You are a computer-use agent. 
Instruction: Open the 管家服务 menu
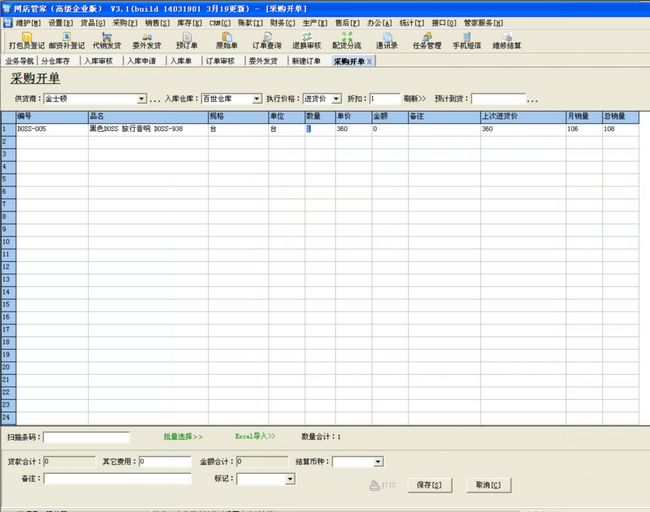(483, 23)
